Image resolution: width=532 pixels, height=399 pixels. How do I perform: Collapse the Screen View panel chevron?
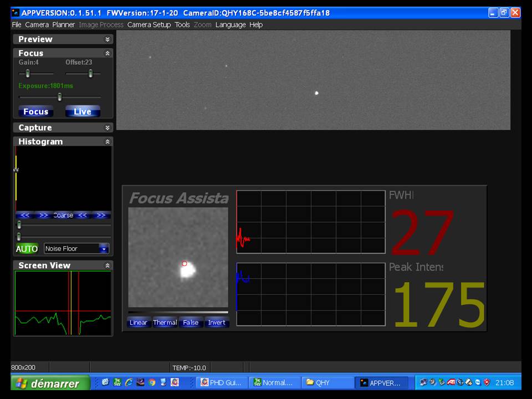(x=108, y=265)
